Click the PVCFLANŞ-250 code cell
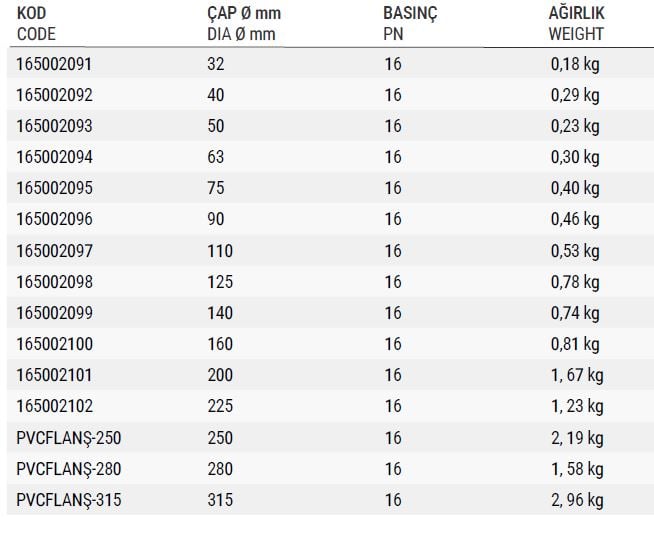This screenshot has height=545, width=654. [x=69, y=438]
